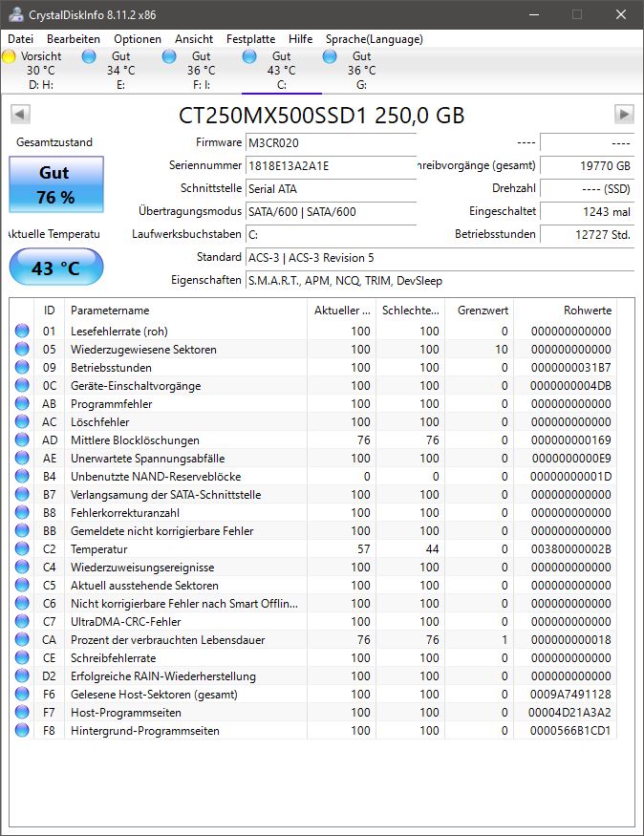
Task: Click status orb for Temperatur attribute row
Action: [22, 548]
